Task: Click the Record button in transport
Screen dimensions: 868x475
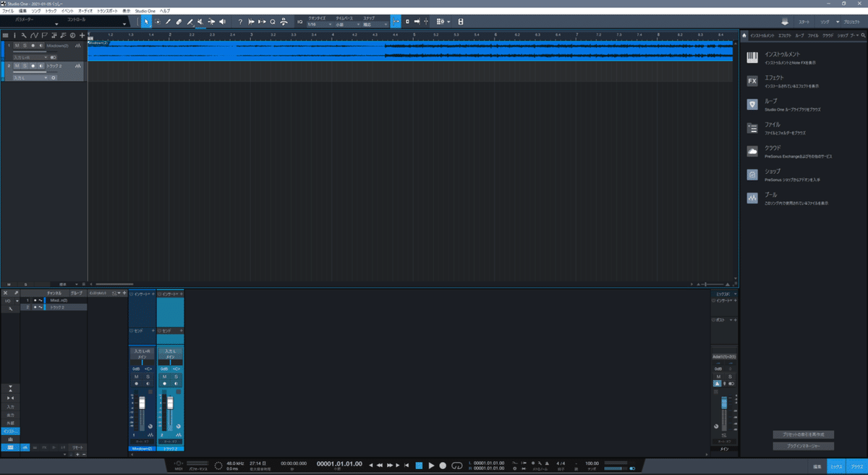Action: pyautogui.click(x=443, y=465)
